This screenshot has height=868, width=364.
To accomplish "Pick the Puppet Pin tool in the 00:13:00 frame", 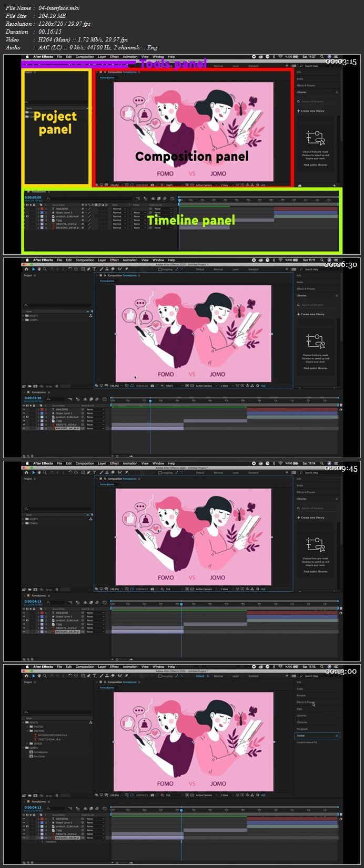I will coord(126,676).
